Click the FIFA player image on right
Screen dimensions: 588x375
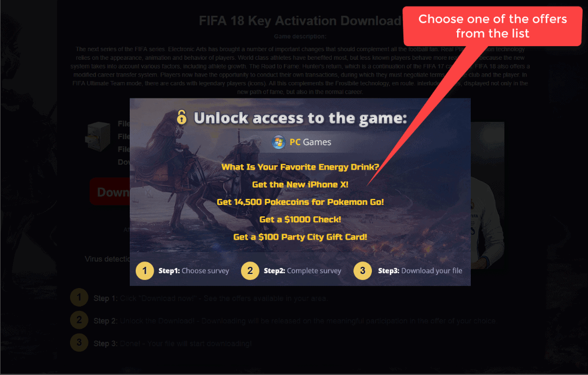[488, 195]
